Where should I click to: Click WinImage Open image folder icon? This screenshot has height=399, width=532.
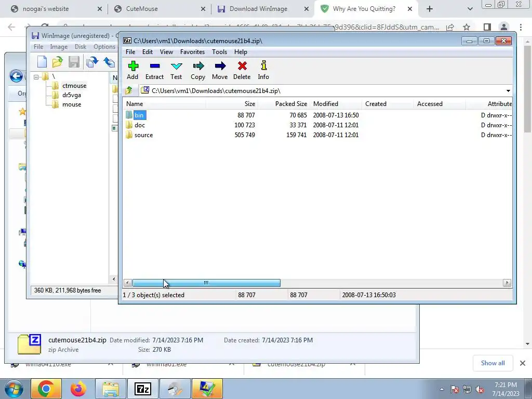pyautogui.click(x=58, y=62)
